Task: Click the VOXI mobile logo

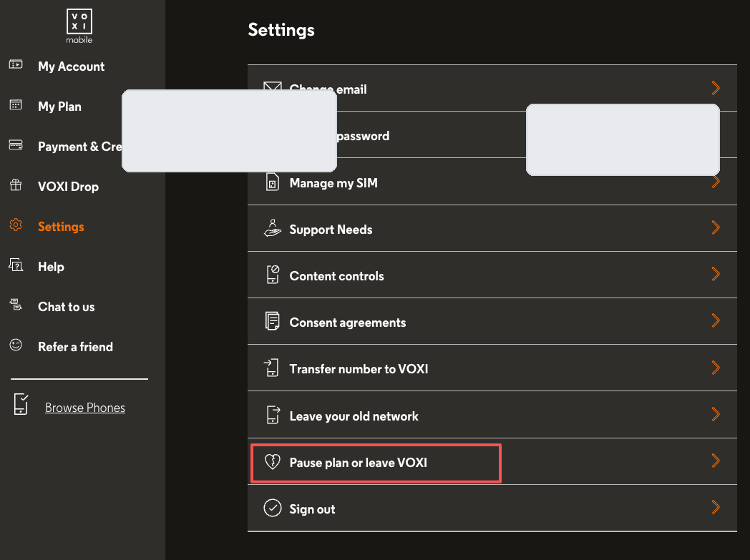Action: [x=79, y=26]
